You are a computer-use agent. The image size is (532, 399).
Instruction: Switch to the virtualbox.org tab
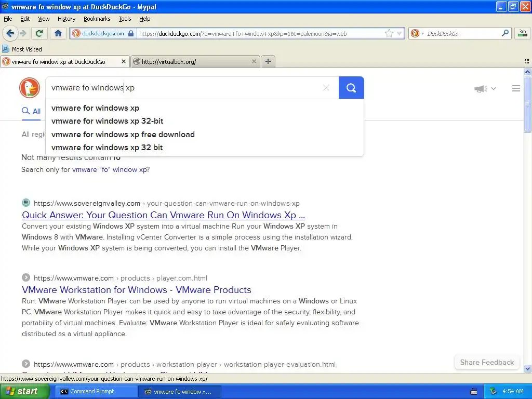click(195, 61)
